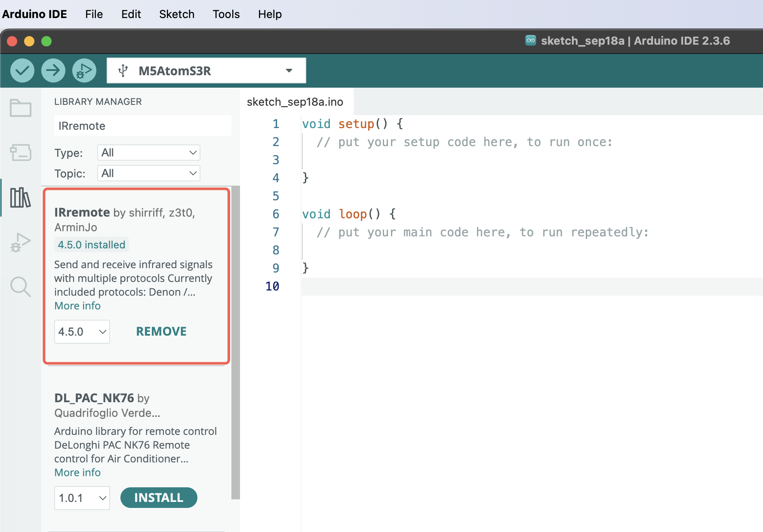763x532 pixels.
Task: Click the 'Type:' label
Action: pos(68,153)
